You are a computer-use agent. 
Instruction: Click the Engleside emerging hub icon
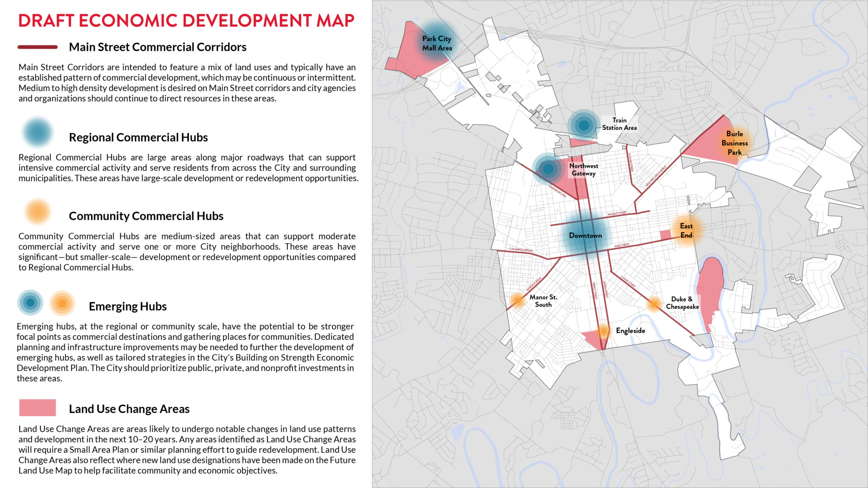603,331
